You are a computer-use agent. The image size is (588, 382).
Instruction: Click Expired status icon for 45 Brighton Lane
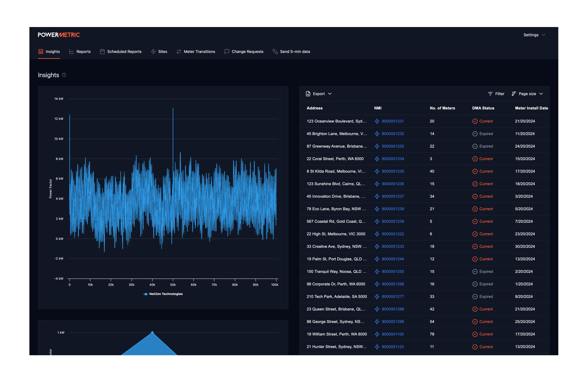475,134
